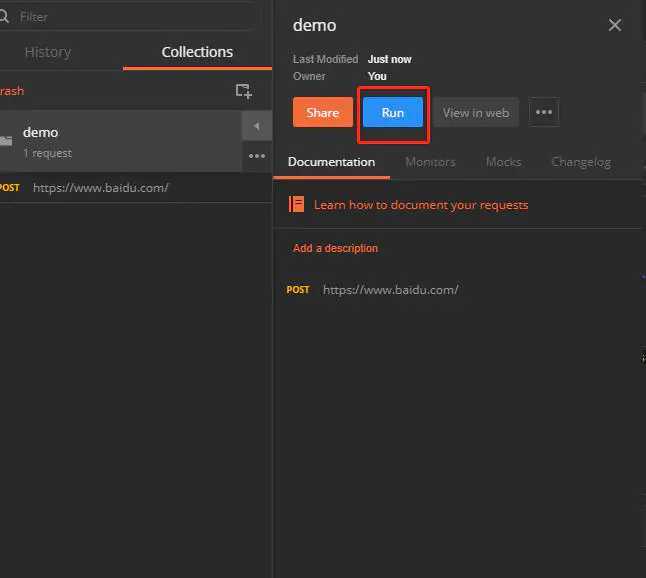Click the Share button
646x578 pixels.
pyautogui.click(x=323, y=112)
